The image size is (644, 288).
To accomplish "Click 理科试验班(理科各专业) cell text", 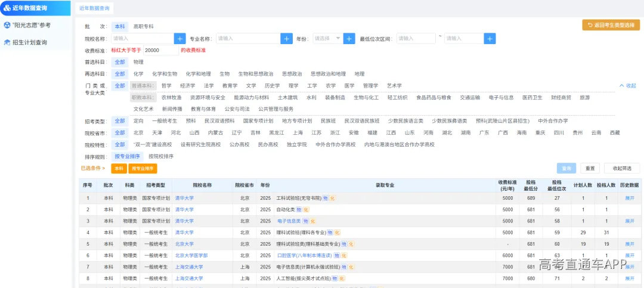I will tap(302, 233).
